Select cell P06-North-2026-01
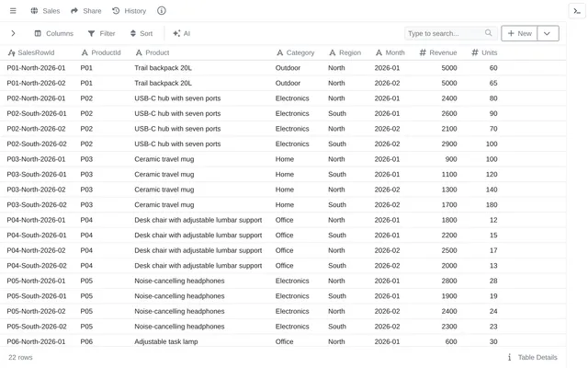This screenshot has width=588, height=368. [36, 341]
